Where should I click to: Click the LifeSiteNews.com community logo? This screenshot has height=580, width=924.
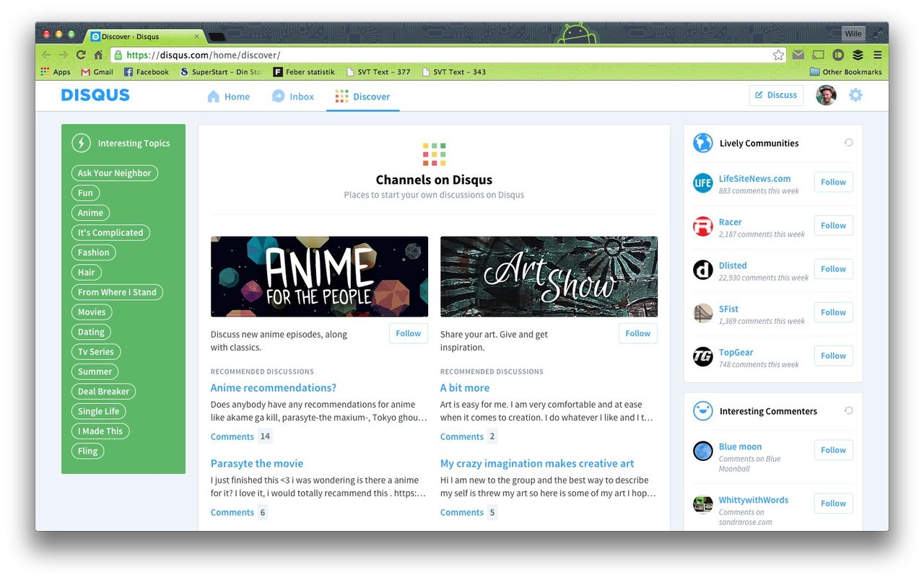[x=703, y=183]
